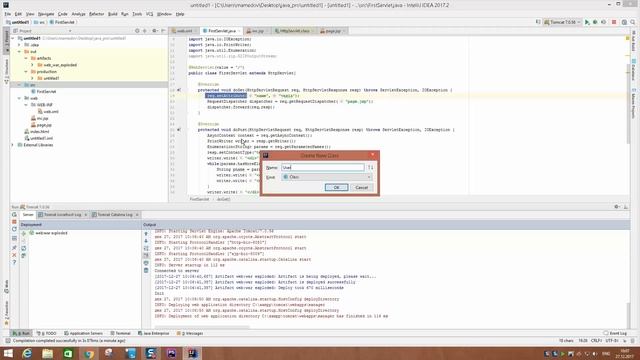Collapse the production folder
This screenshot has width=640, height=360.
tap(26, 72)
